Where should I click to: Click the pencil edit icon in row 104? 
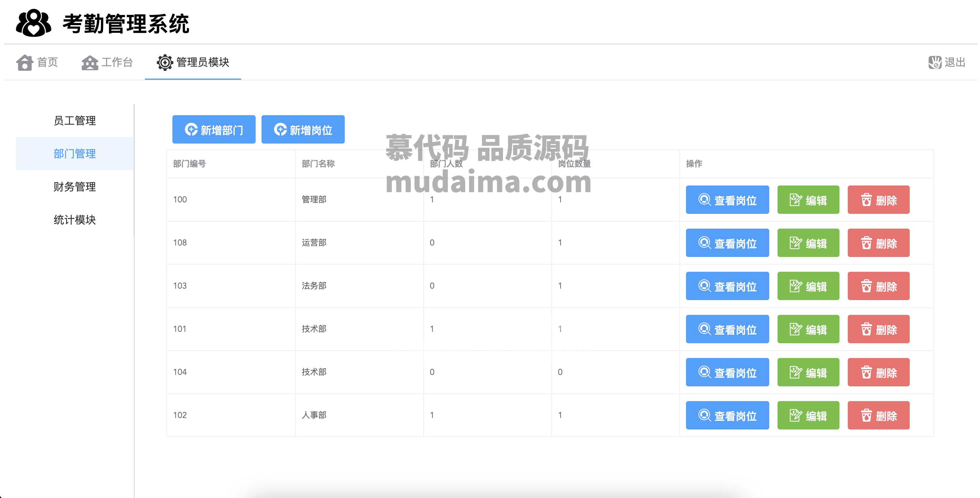(x=796, y=372)
